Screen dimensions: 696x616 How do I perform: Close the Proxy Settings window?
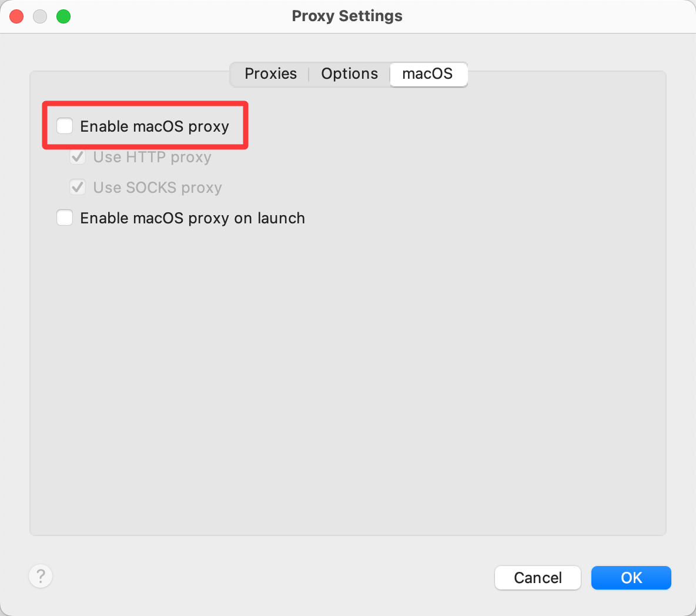[x=16, y=16]
